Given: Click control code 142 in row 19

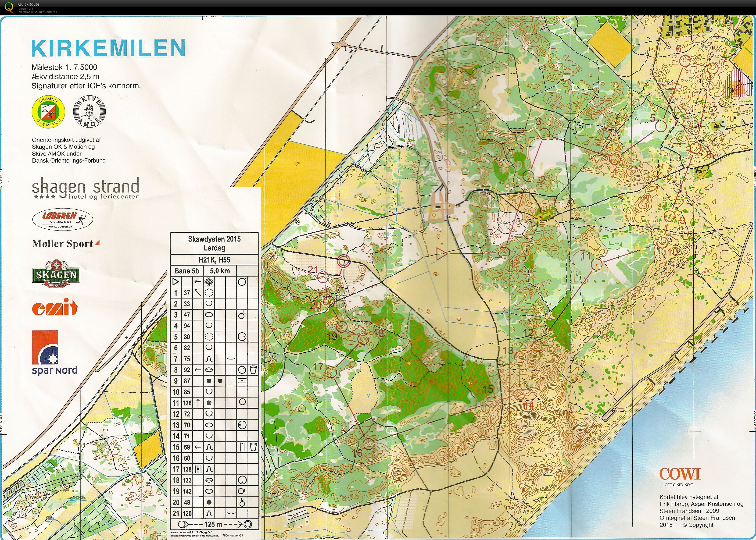Looking at the screenshot, I should tap(187, 491).
